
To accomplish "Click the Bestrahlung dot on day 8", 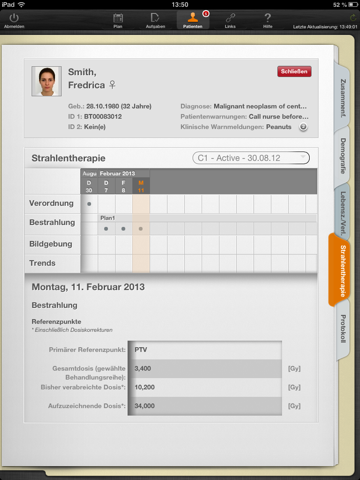I will [x=123, y=229].
